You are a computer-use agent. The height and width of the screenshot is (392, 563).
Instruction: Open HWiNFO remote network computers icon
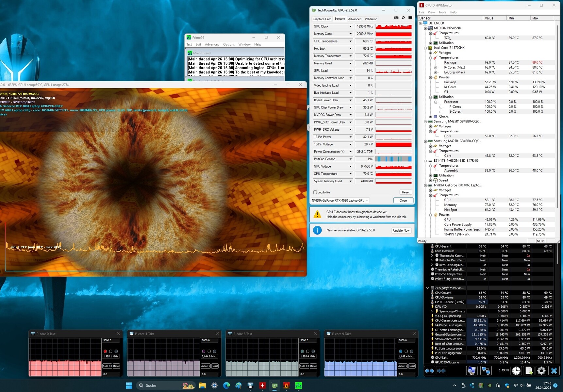click(486, 370)
